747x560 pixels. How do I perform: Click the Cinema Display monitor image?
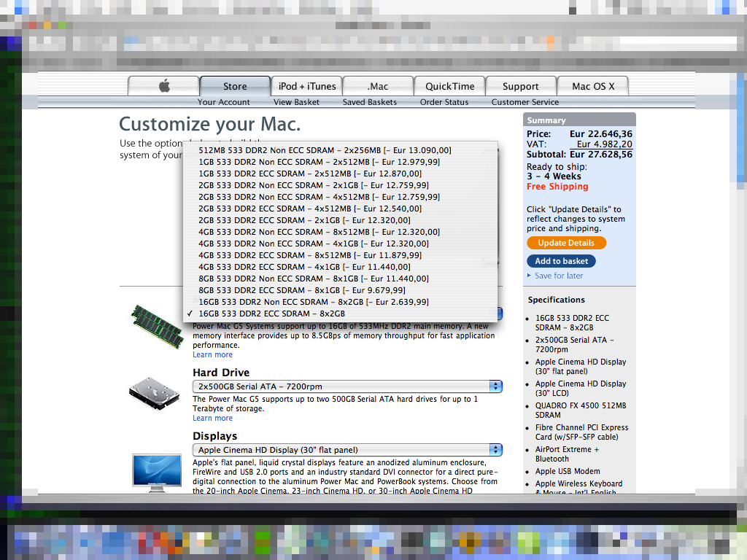pyautogui.click(x=156, y=474)
